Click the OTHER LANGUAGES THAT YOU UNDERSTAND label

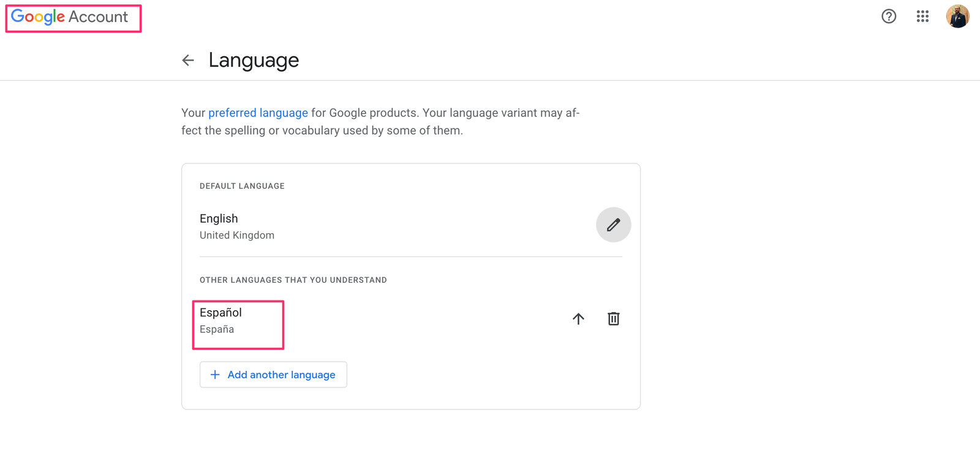(293, 280)
